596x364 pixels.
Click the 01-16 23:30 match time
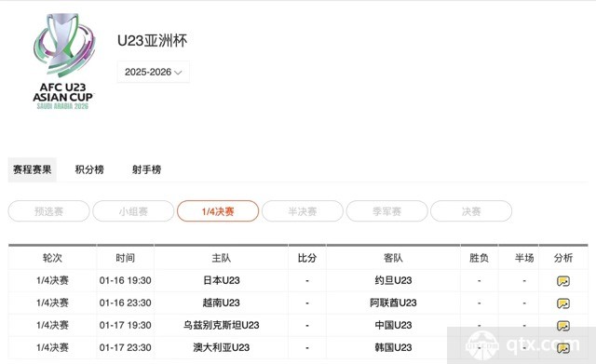tap(125, 303)
